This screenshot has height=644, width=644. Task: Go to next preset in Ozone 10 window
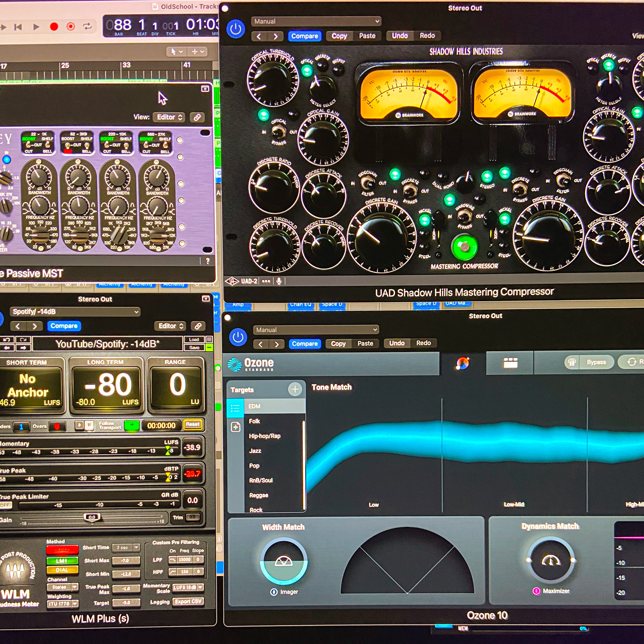pyautogui.click(x=277, y=344)
